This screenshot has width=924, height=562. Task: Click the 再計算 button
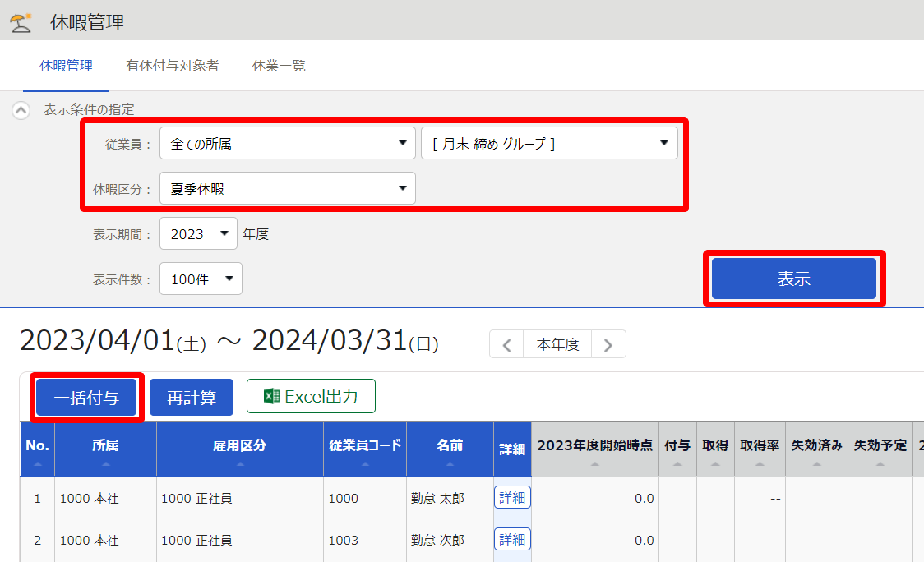click(192, 398)
